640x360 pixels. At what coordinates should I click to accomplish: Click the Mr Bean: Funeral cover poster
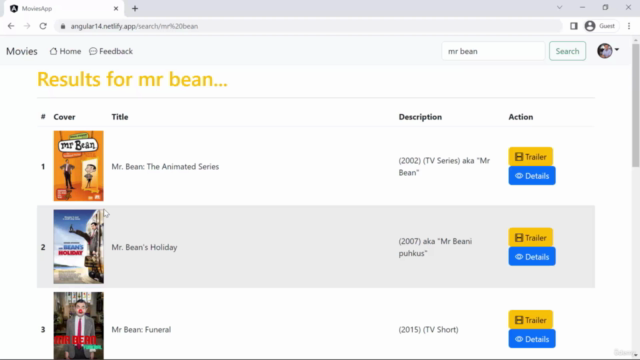pos(78,325)
